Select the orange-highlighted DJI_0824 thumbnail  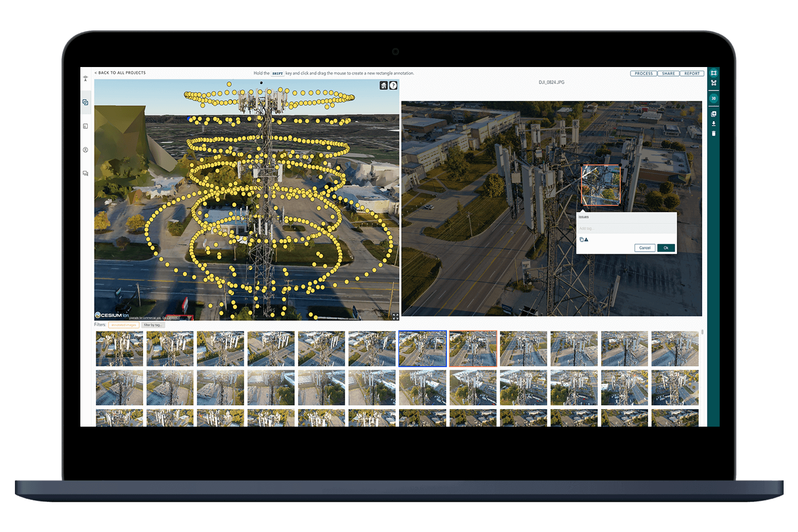coord(472,348)
